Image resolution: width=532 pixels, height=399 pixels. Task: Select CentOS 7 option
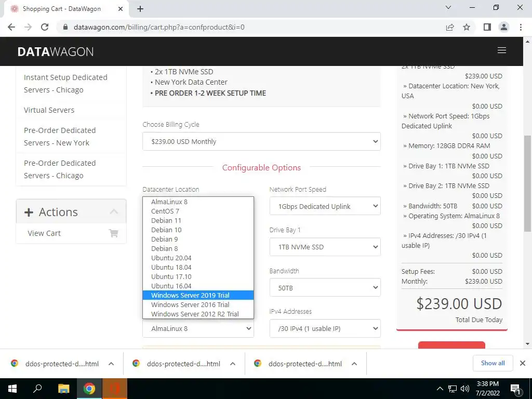(x=198, y=211)
